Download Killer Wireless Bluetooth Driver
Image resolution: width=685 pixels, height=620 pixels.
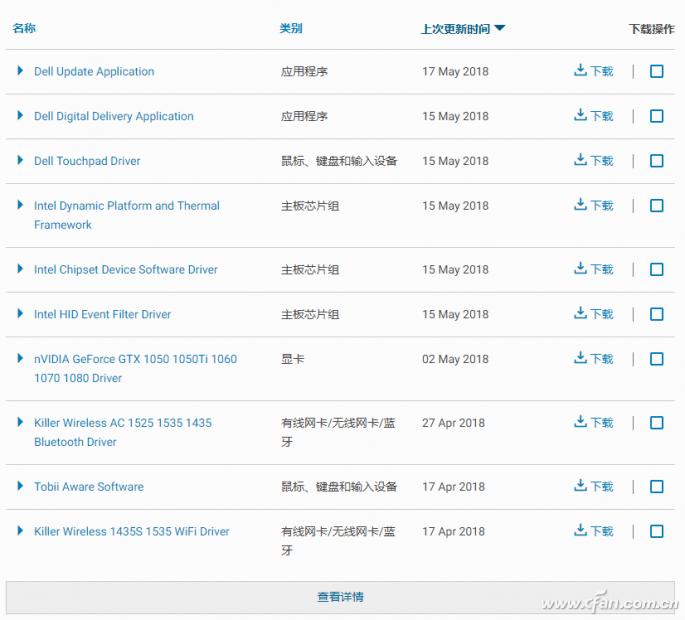click(x=593, y=422)
